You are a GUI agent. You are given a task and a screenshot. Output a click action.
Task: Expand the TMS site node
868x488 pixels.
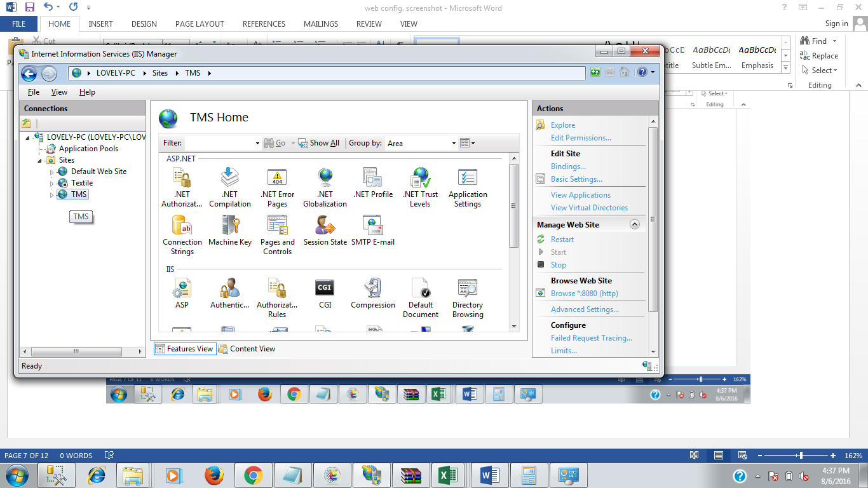pyautogui.click(x=52, y=195)
